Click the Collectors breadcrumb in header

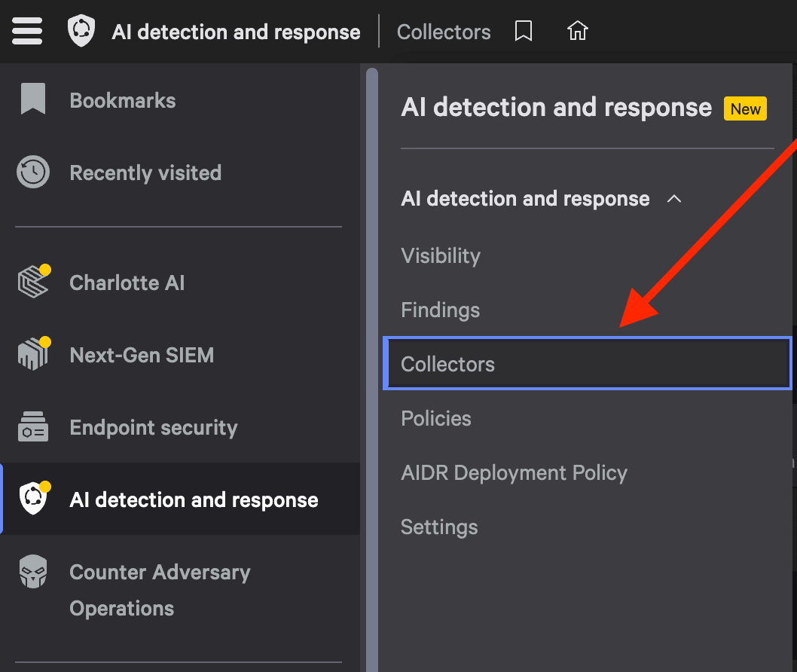(x=444, y=32)
